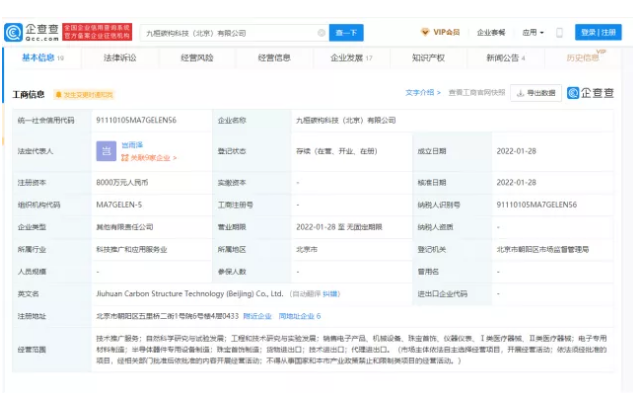
Task: Switch to 法律诉讼 tab
Action: 120,58
